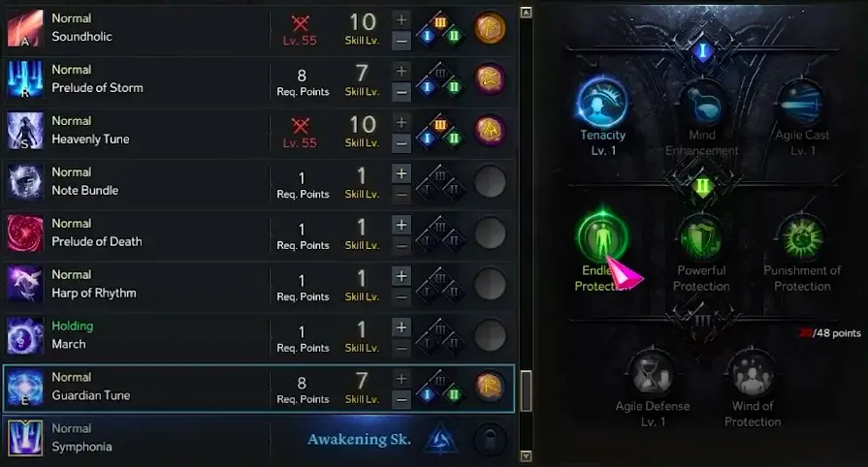The image size is (868, 467).
Task: Click the locked Symphonia rune slot
Action: tap(490, 439)
